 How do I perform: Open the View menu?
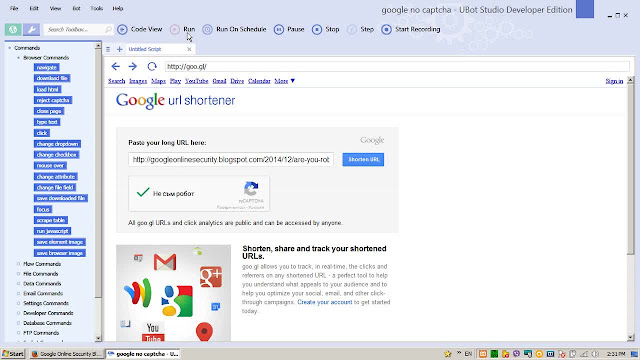coord(55,8)
